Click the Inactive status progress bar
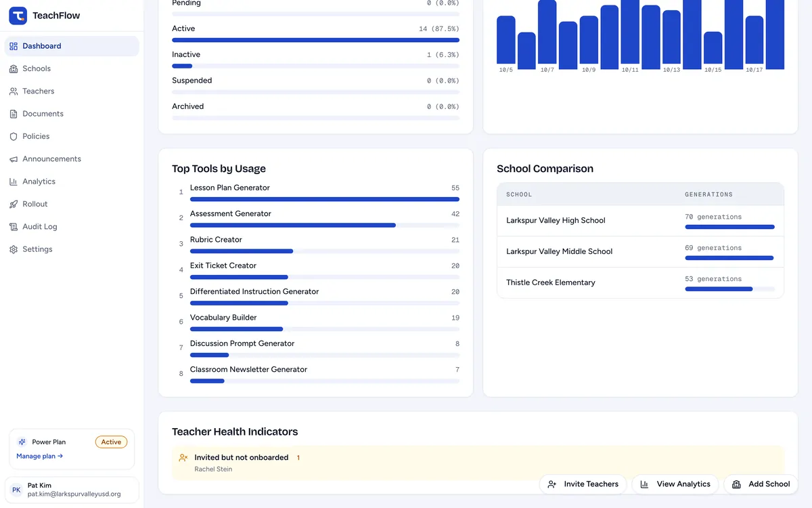The height and width of the screenshot is (508, 812). pos(315,66)
